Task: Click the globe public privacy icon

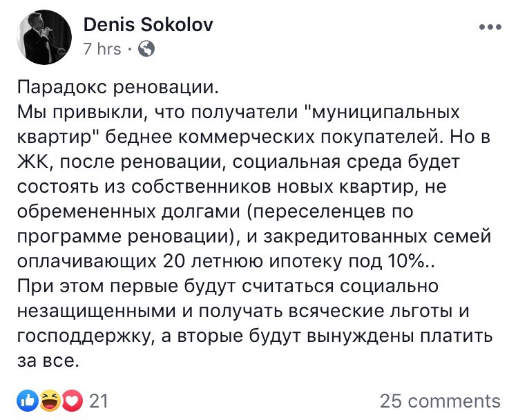Action: pos(147,49)
